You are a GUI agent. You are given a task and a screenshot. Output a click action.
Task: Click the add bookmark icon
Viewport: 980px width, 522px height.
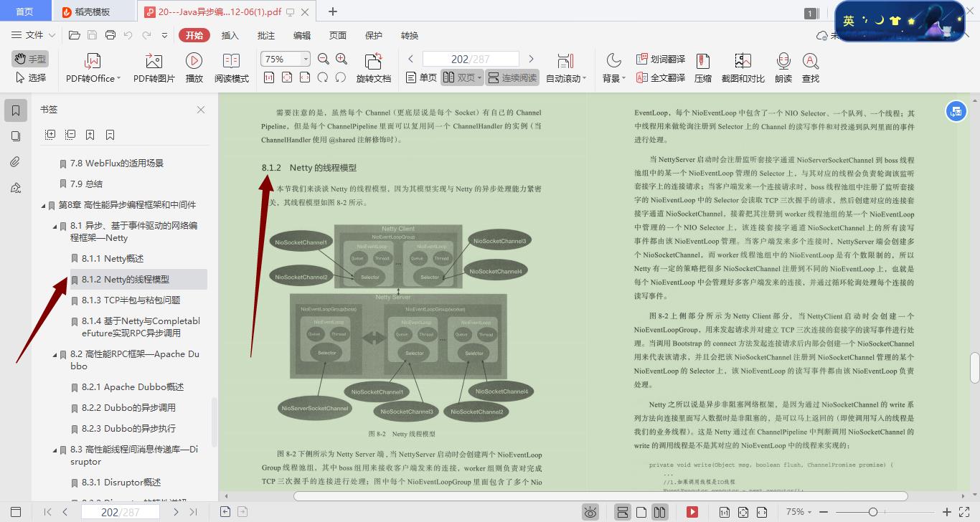[90, 134]
